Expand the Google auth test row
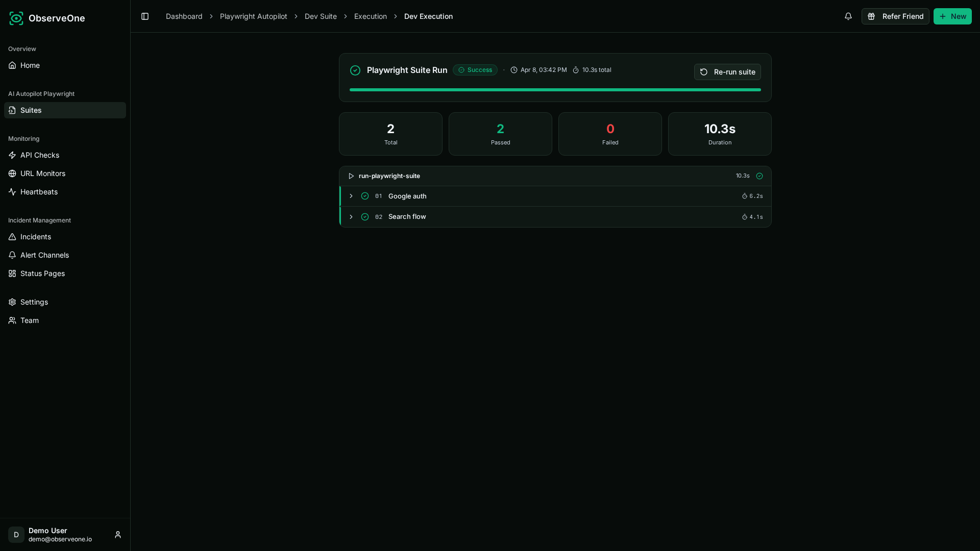 tap(351, 196)
